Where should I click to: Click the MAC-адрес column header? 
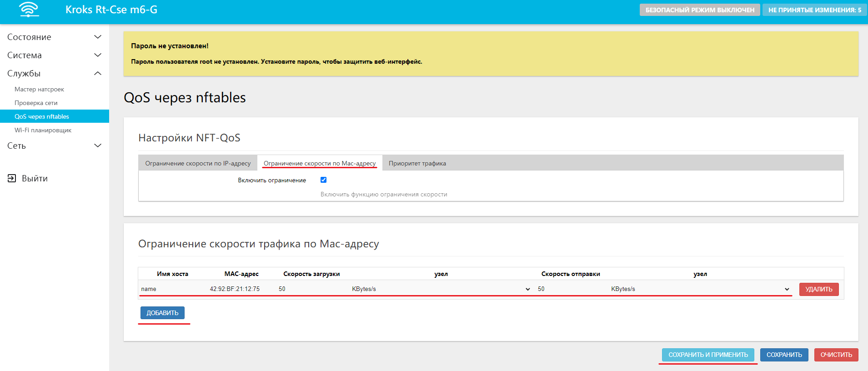click(x=241, y=274)
